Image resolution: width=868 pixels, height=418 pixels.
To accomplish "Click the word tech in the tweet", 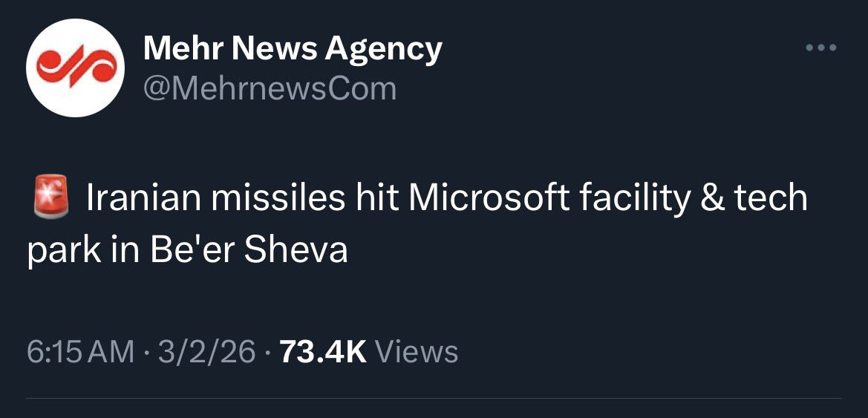I will tap(771, 198).
